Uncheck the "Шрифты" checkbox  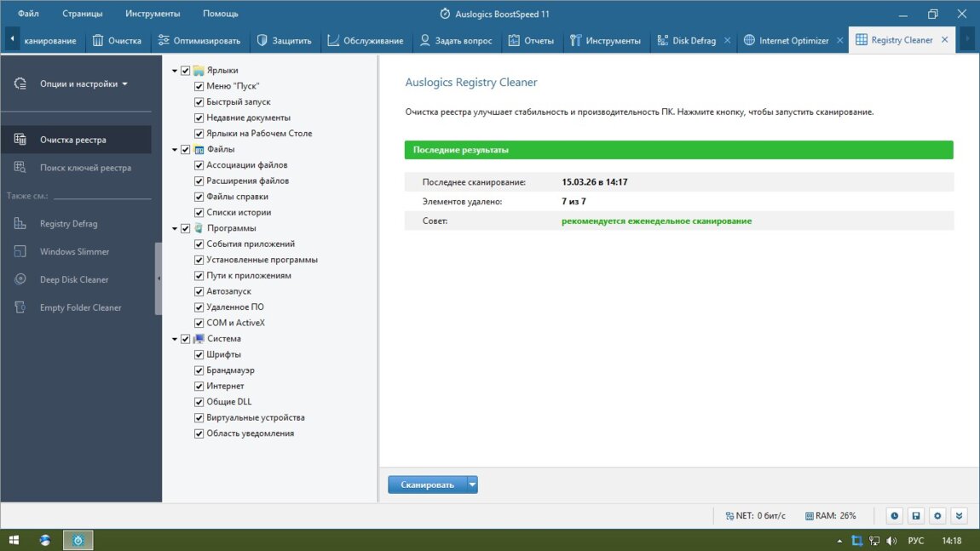tap(199, 354)
